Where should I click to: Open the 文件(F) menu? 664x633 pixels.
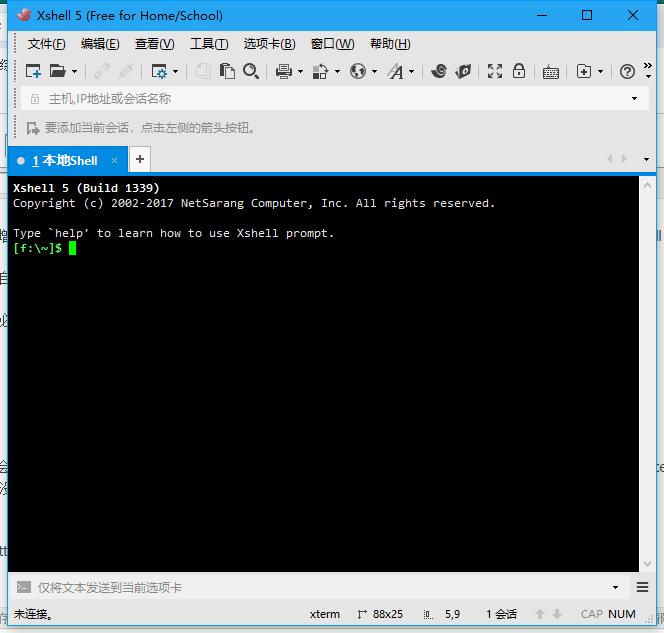pos(46,44)
